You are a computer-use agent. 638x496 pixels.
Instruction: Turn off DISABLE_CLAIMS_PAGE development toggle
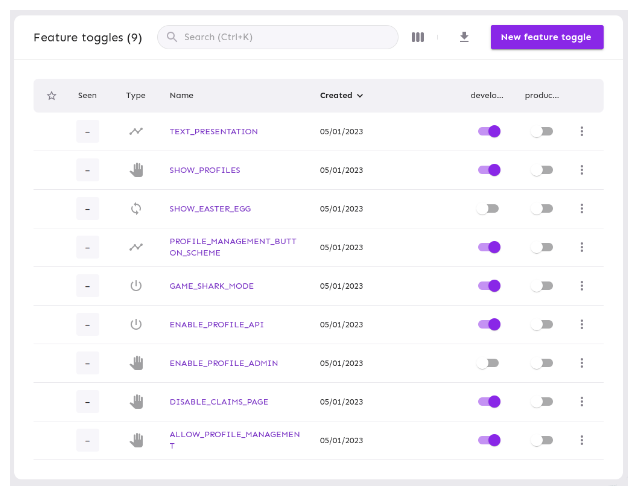pyautogui.click(x=489, y=402)
